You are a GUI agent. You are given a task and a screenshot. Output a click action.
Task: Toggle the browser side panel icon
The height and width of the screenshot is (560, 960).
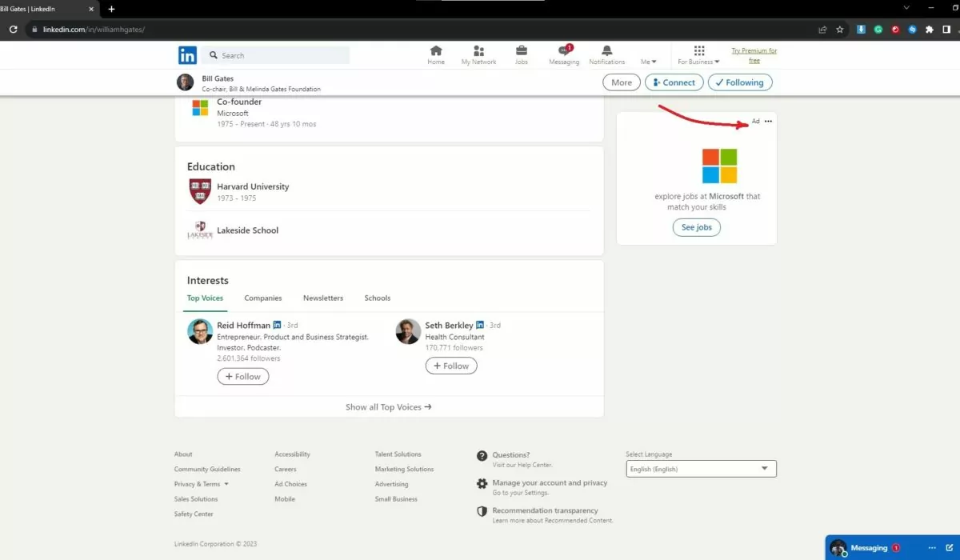click(946, 30)
